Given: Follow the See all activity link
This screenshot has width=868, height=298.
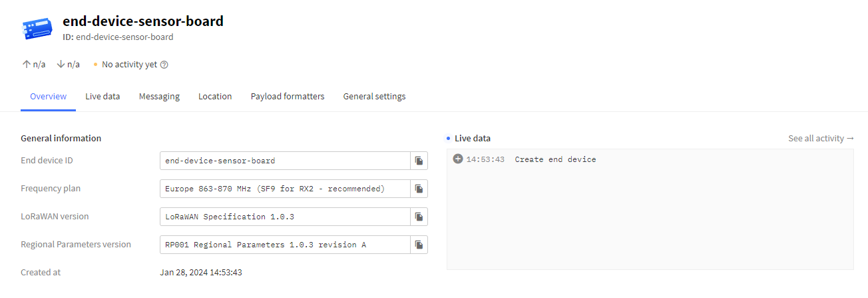Looking at the screenshot, I should [820, 139].
